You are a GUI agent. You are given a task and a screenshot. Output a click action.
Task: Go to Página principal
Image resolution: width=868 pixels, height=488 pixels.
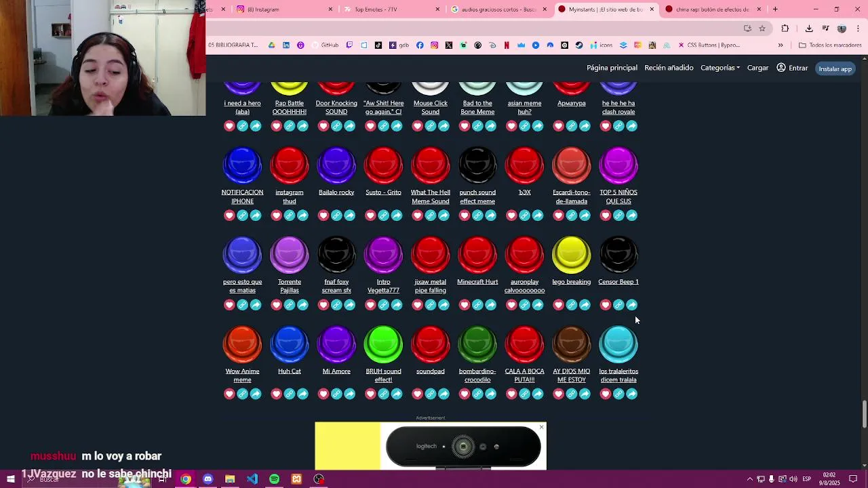(612, 68)
